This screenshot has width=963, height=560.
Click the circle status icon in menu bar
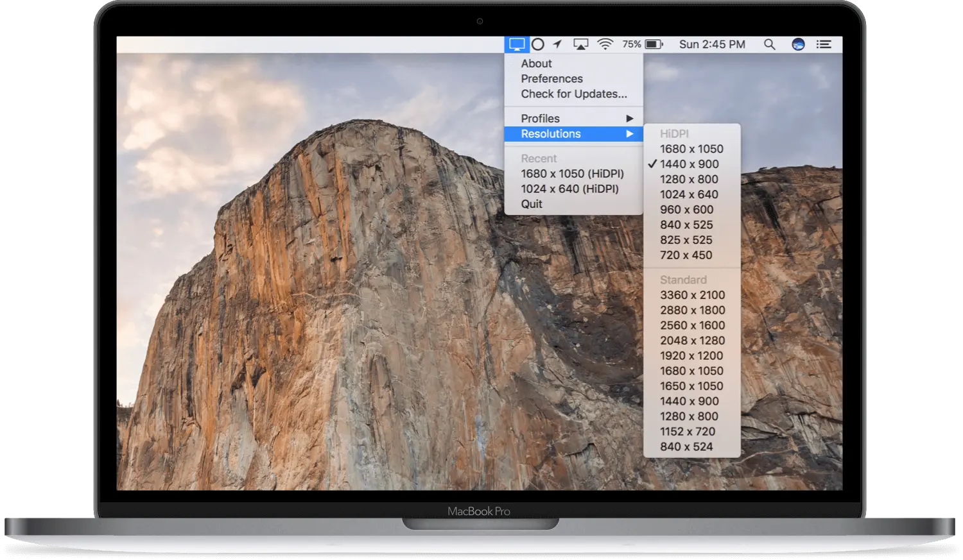[x=539, y=44]
